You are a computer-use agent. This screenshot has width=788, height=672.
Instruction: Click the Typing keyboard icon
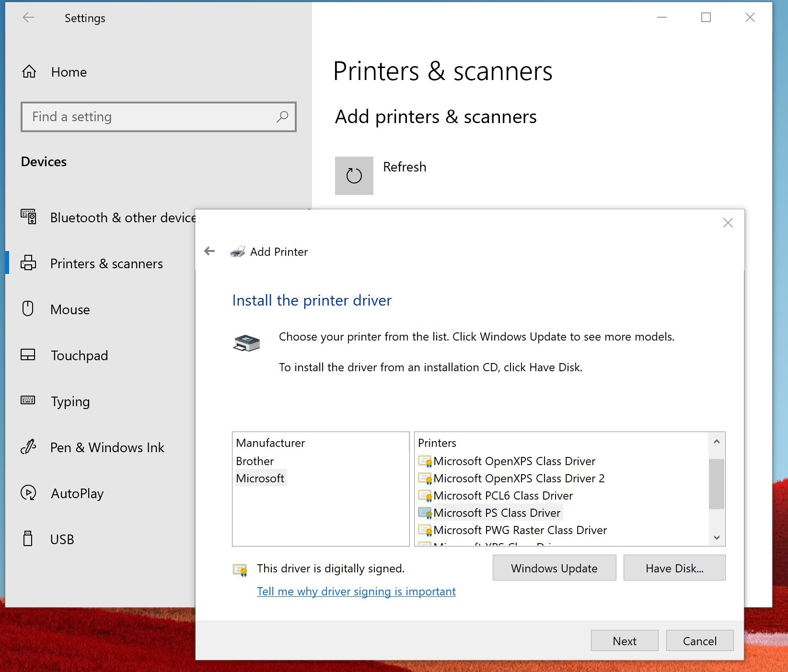point(28,400)
